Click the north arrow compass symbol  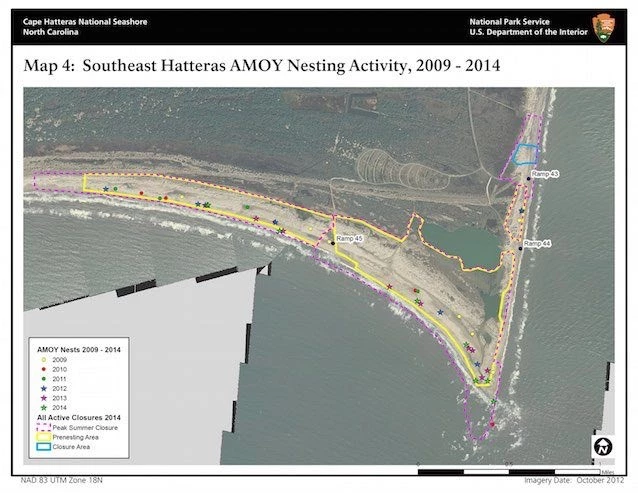click(x=603, y=446)
